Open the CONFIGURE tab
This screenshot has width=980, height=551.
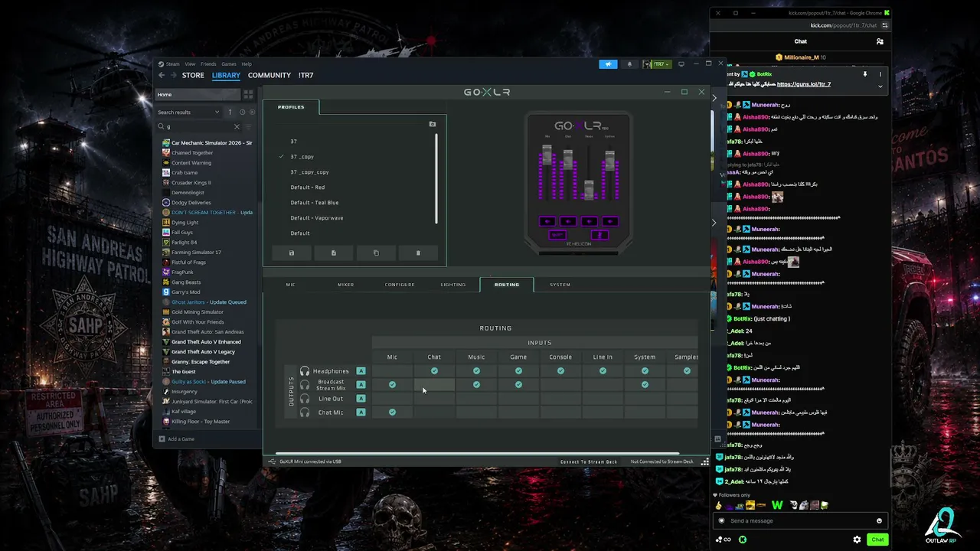click(x=400, y=285)
